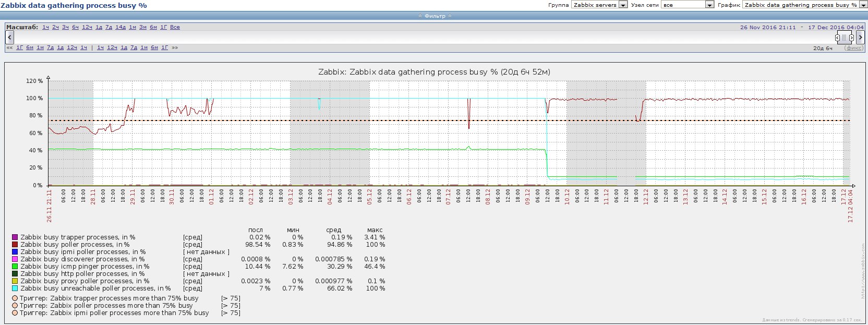868x325 pixels.
Task: Set zoom to 12ч in the Масштаб row
Action: [x=87, y=27]
